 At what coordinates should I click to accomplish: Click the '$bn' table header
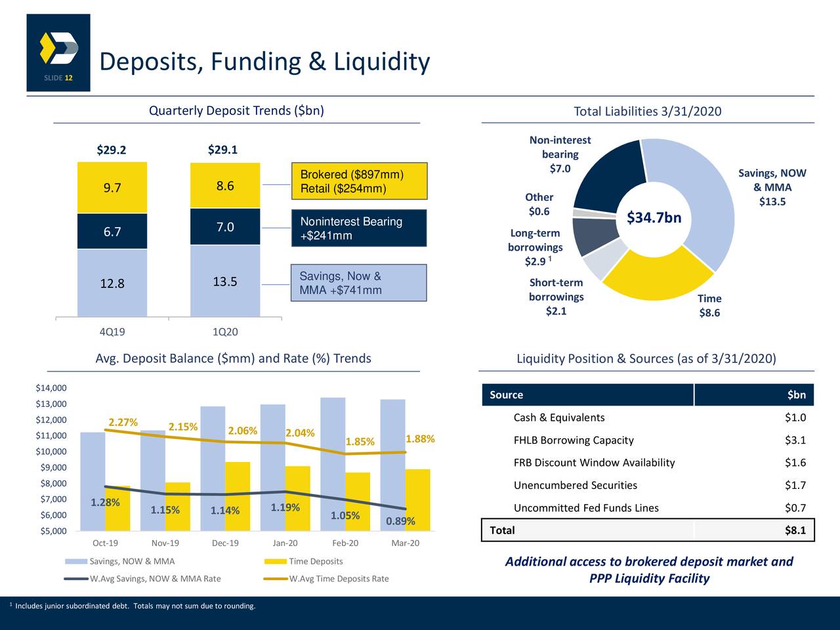click(754, 395)
